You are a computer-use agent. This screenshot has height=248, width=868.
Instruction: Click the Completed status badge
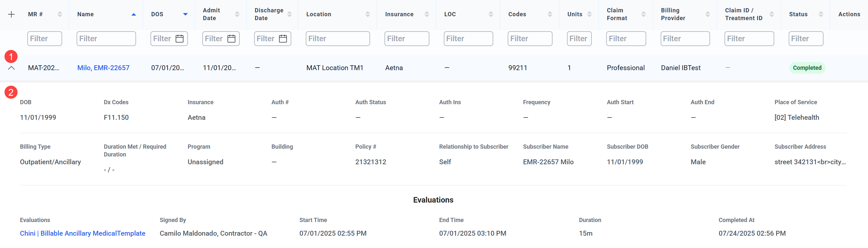(807, 68)
